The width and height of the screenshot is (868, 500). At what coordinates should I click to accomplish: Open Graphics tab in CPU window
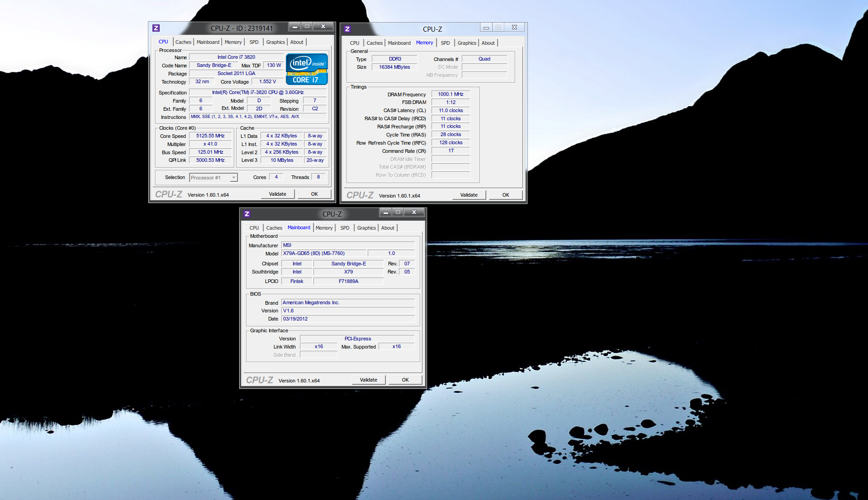(275, 42)
